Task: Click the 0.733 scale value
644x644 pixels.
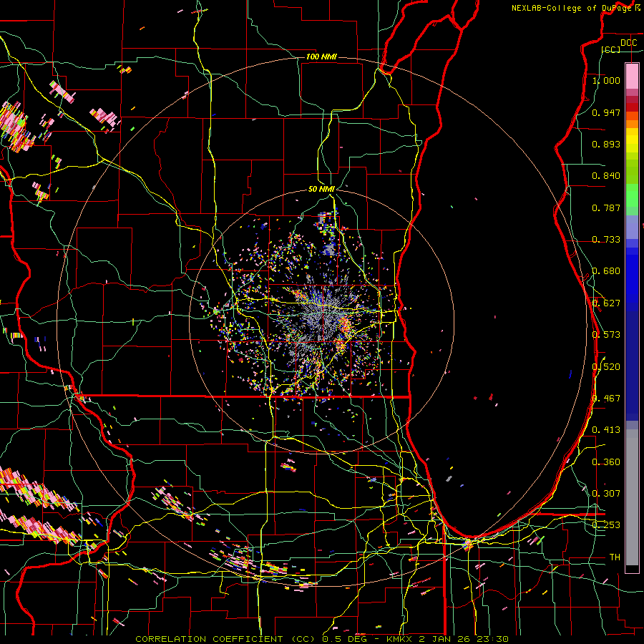Action: (x=606, y=240)
